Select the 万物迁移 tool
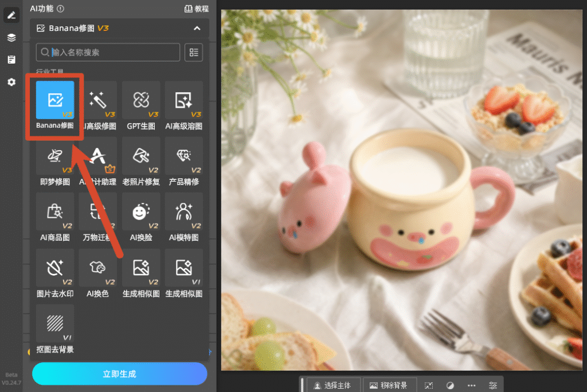587x392 pixels. (98, 212)
